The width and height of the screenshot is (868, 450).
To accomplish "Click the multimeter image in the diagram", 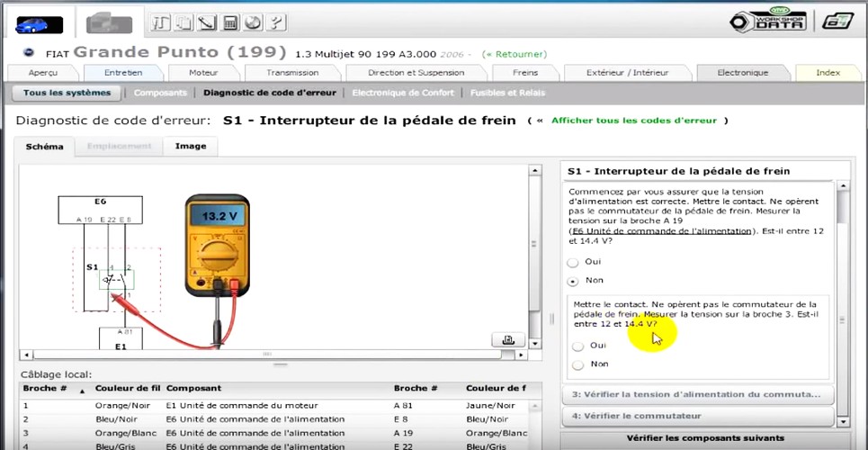I will 217,244.
